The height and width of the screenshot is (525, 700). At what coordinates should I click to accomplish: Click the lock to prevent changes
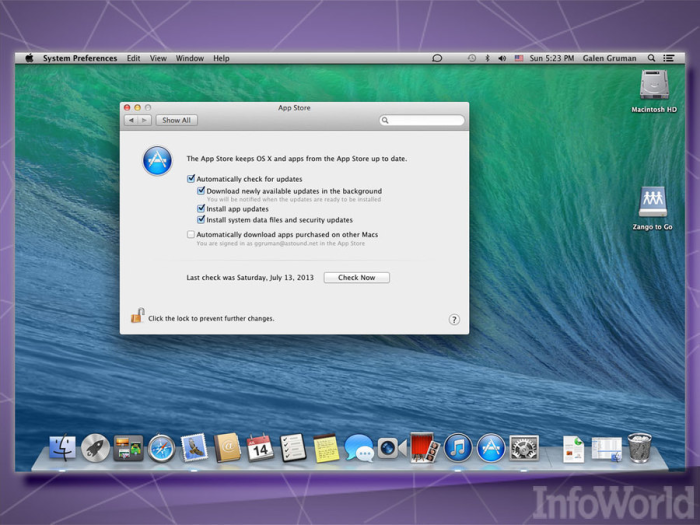138,315
